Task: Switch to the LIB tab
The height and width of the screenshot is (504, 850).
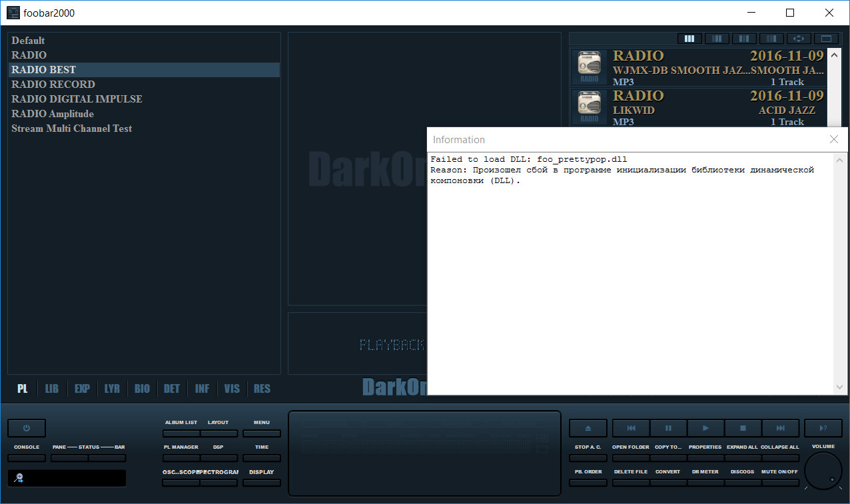Action: pos(52,389)
